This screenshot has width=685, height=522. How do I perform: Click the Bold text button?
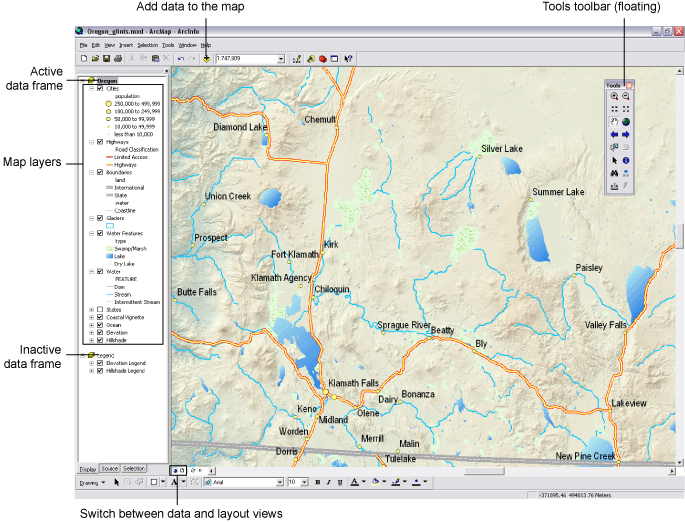click(317, 482)
